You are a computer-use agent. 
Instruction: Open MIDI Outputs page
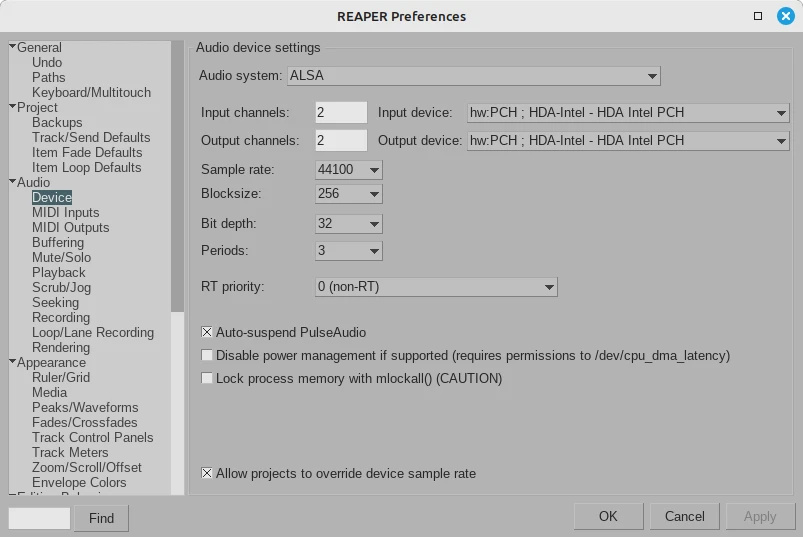[x=71, y=227]
